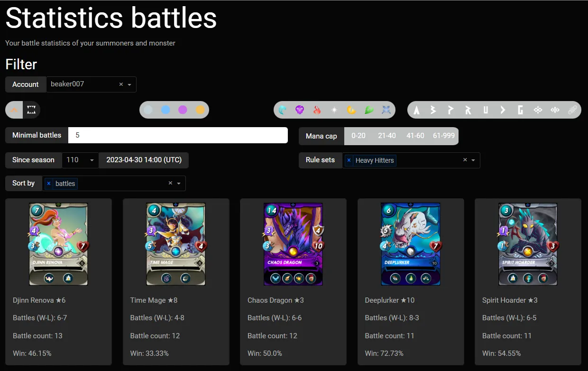Click the 'Djinn Renova ★6' title
This screenshot has height=371, width=588.
(39, 300)
